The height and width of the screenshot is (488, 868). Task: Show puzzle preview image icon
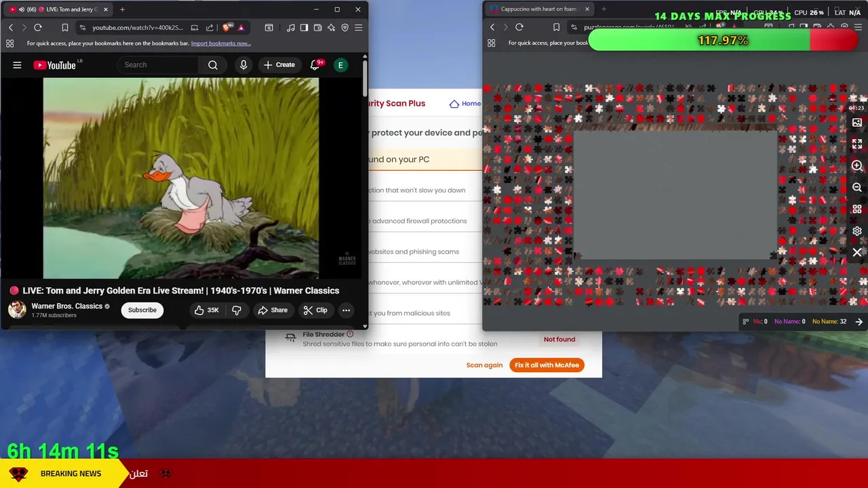pyautogui.click(x=857, y=123)
